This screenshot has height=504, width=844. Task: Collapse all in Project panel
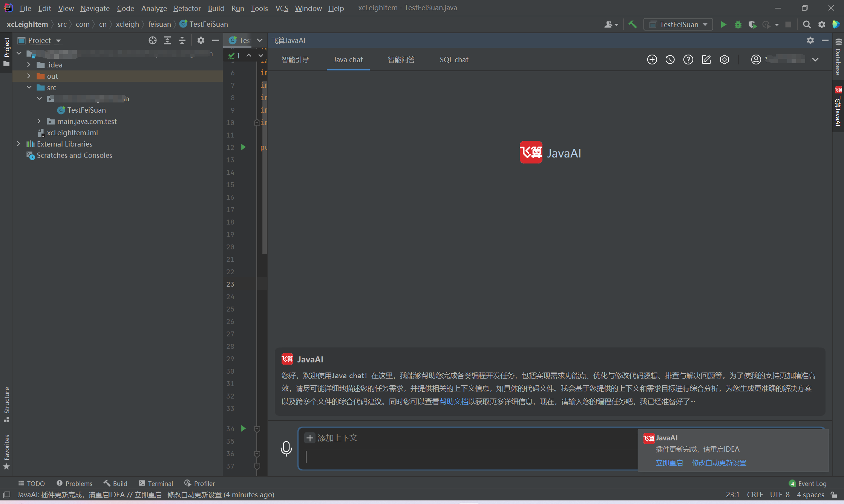click(x=182, y=40)
